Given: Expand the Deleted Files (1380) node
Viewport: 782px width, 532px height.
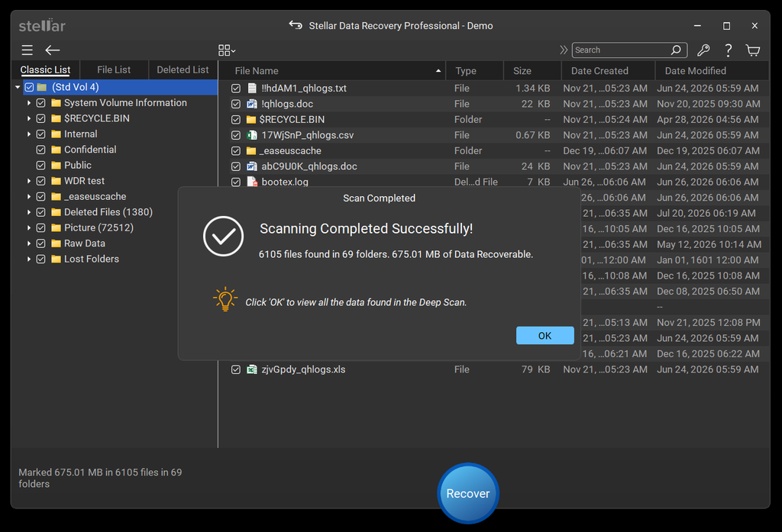Looking at the screenshot, I should (x=29, y=212).
